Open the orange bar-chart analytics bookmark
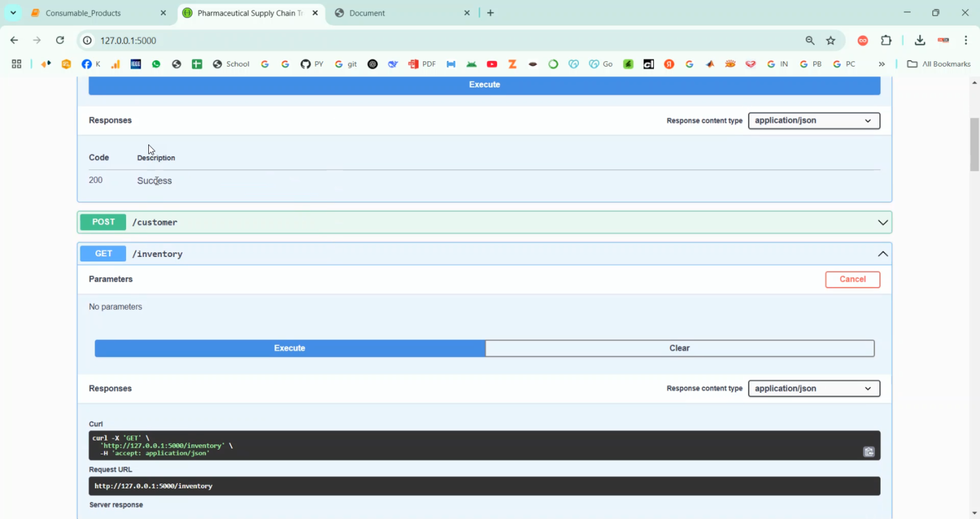Screen dimensions: 980x519 (x=116, y=64)
